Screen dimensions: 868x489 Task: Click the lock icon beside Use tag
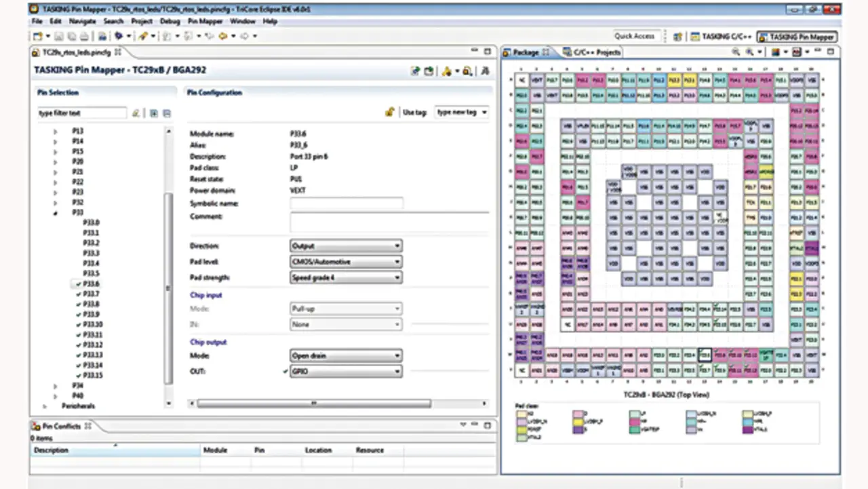pyautogui.click(x=389, y=112)
